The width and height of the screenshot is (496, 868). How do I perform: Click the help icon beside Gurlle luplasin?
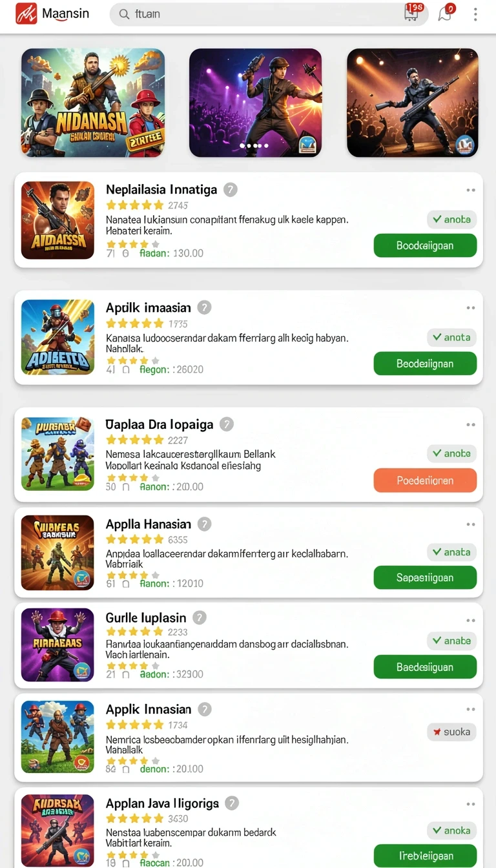pyautogui.click(x=200, y=618)
